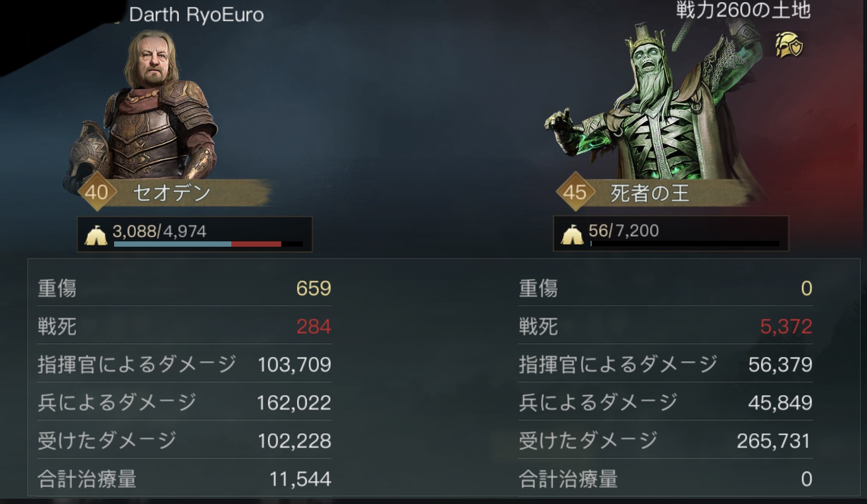The width and height of the screenshot is (867, 504).
Task: Click Théoden's troop tent icon
Action: point(96,235)
